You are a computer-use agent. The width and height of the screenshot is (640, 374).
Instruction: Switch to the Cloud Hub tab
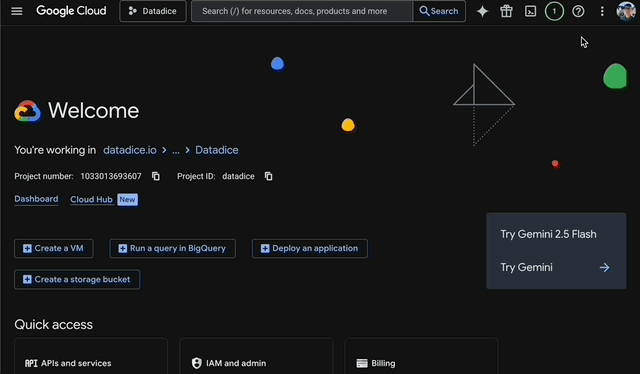91,200
